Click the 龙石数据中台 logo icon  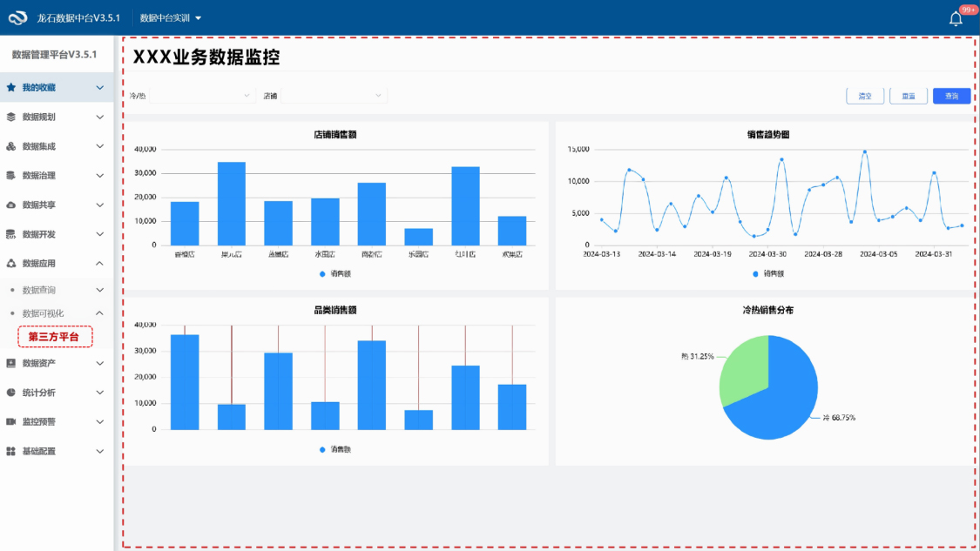click(x=18, y=18)
